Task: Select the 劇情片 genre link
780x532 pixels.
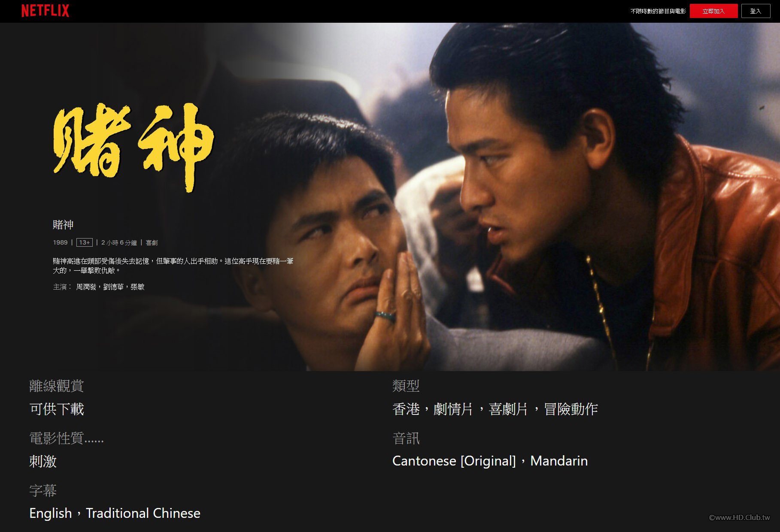Action: pos(453,409)
